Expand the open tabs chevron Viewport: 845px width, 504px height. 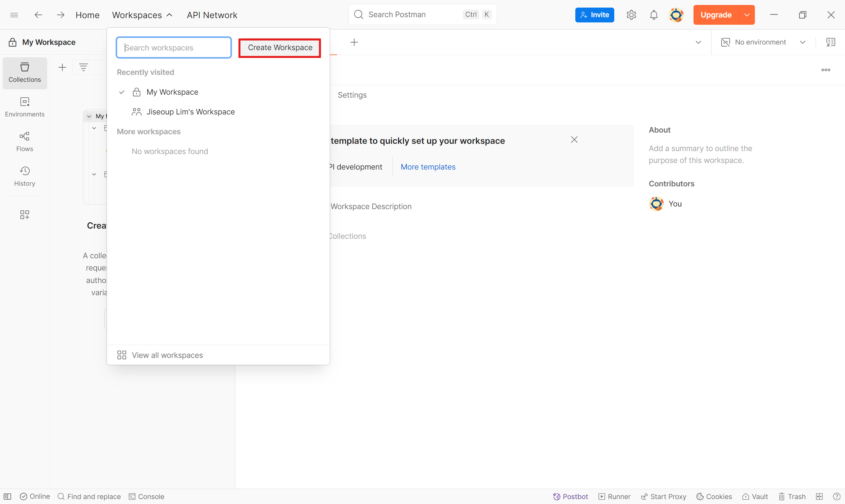point(698,42)
